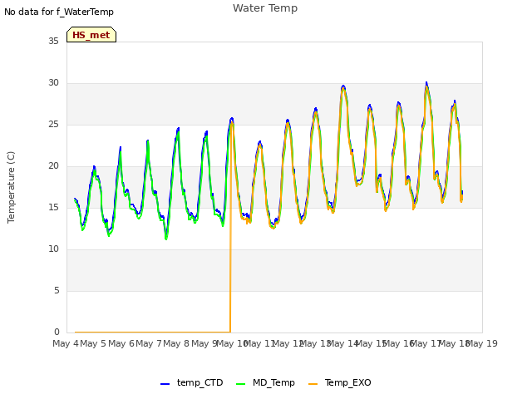Click the 5 y-axis tick label
This screenshot has height=399, width=532.
click(57, 290)
